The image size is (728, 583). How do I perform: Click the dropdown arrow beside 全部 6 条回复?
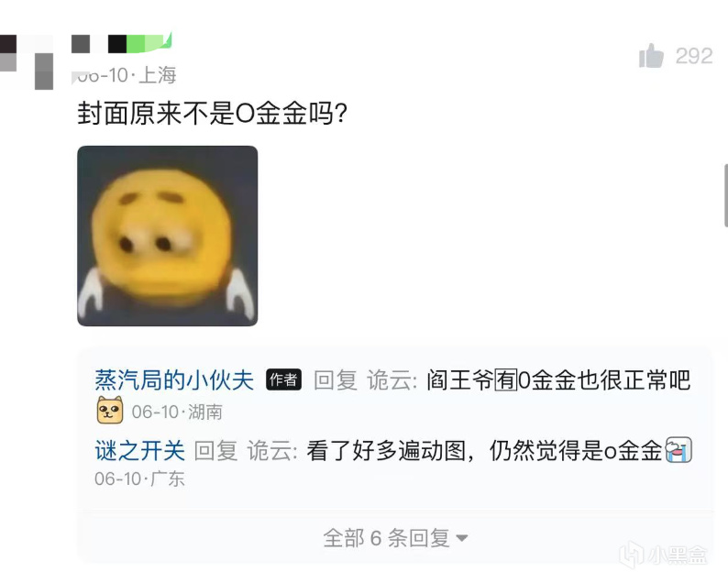click(461, 538)
